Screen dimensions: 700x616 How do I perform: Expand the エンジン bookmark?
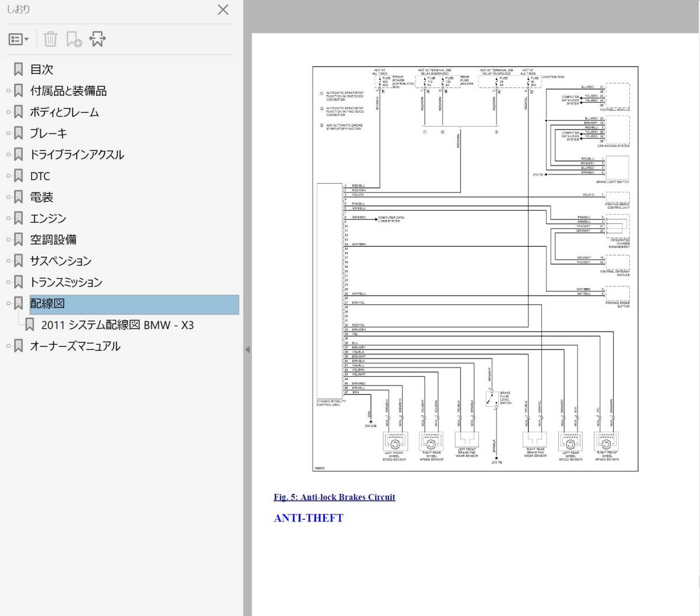pos(8,219)
